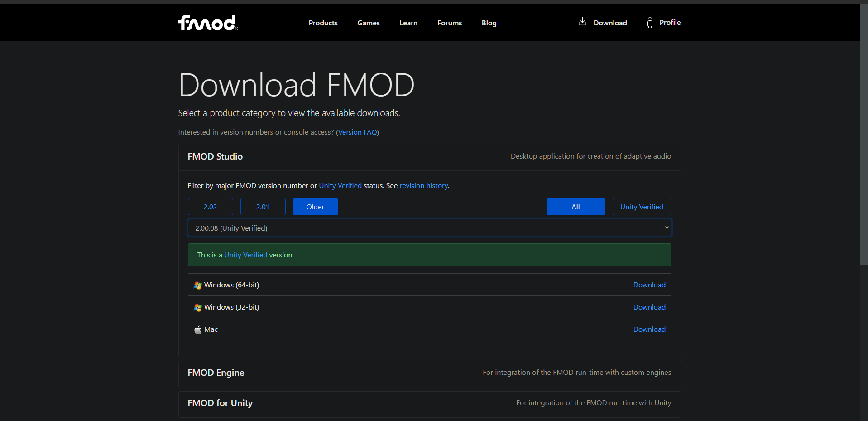Filter versions by 2.01

pos(263,207)
